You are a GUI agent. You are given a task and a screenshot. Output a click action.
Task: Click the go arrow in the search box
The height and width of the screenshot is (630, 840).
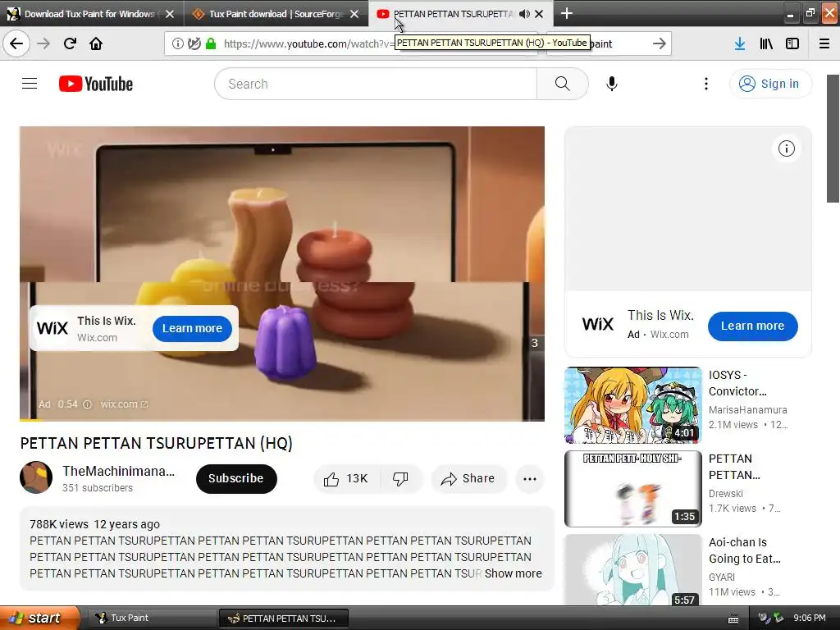pos(660,43)
